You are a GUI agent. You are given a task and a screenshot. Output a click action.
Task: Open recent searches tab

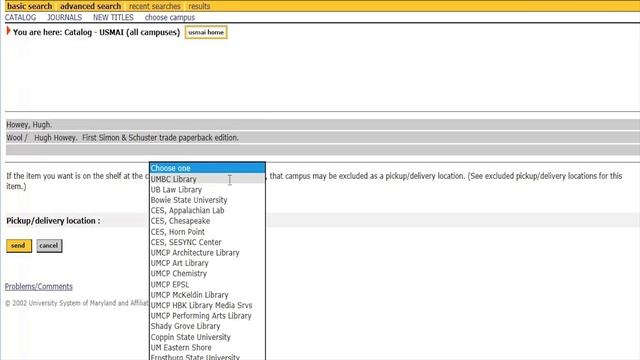point(155,6)
